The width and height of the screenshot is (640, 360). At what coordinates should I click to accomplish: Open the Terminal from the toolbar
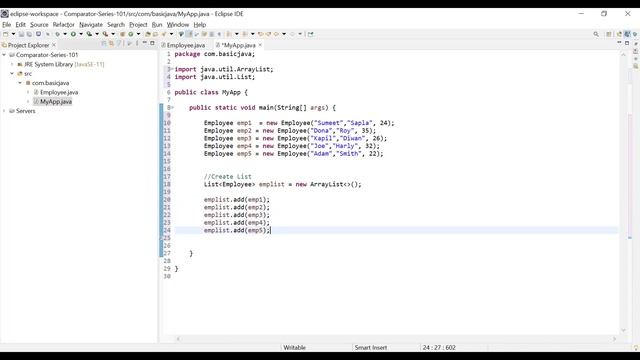(38, 34)
